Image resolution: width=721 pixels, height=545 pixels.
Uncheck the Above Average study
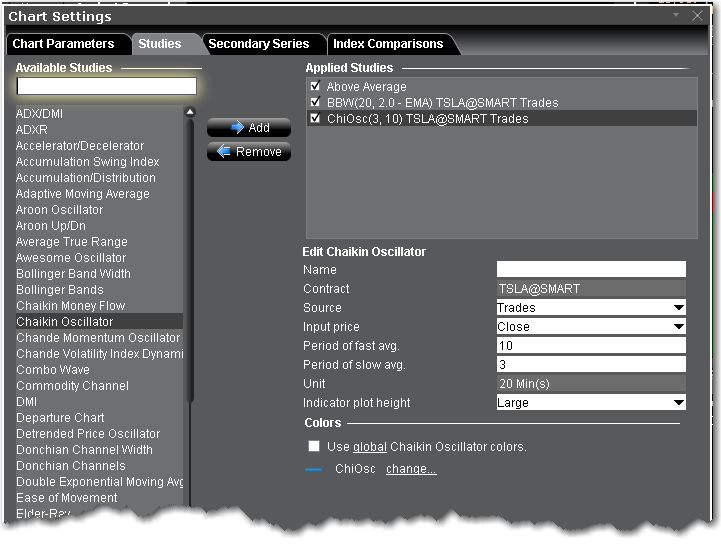pyautogui.click(x=316, y=87)
